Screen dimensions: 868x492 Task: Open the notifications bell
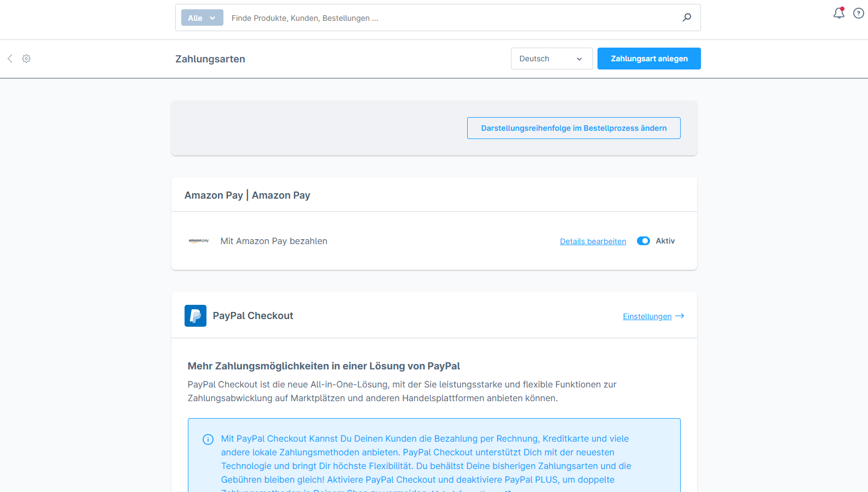838,13
